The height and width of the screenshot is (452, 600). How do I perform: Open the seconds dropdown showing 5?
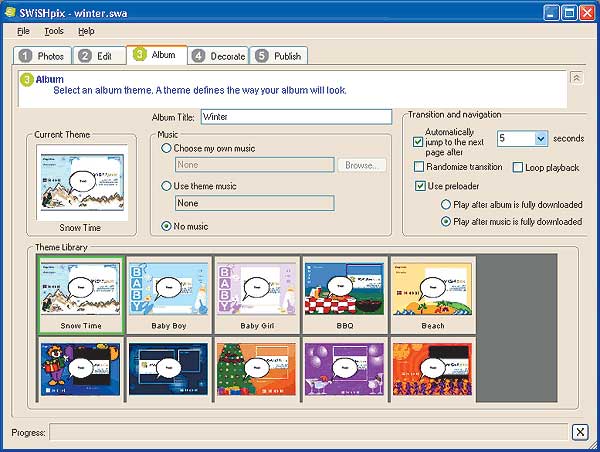click(541, 139)
